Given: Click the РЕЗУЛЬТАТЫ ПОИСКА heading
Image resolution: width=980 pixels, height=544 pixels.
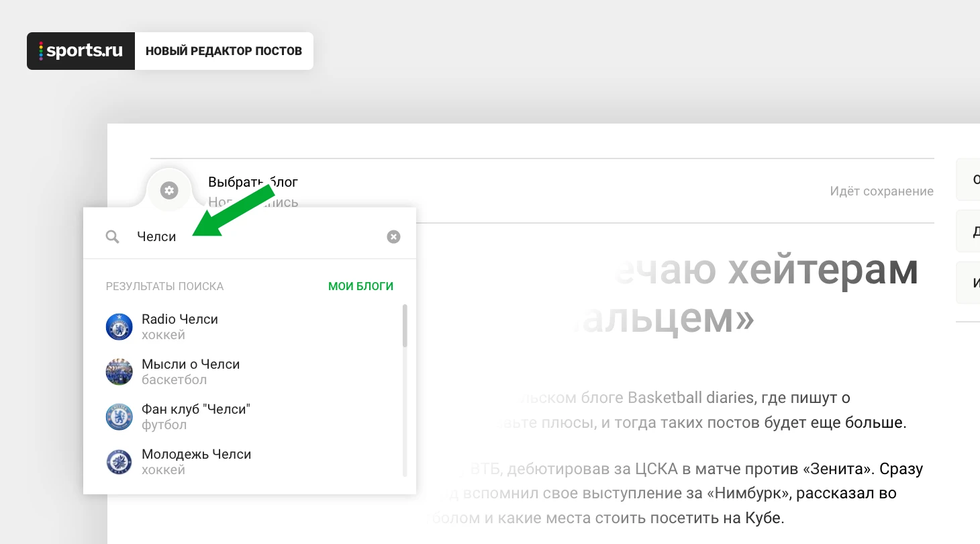Looking at the screenshot, I should tap(164, 286).
